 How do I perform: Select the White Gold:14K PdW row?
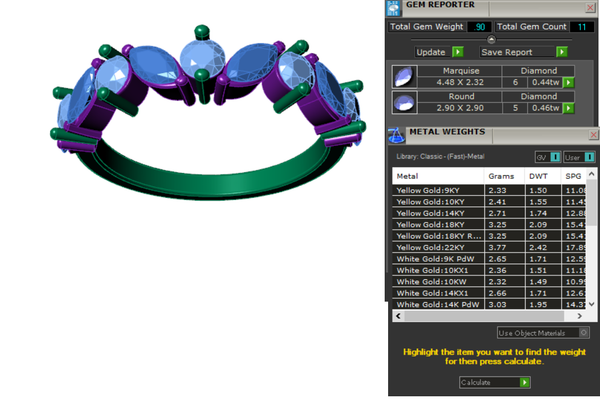[x=489, y=304]
